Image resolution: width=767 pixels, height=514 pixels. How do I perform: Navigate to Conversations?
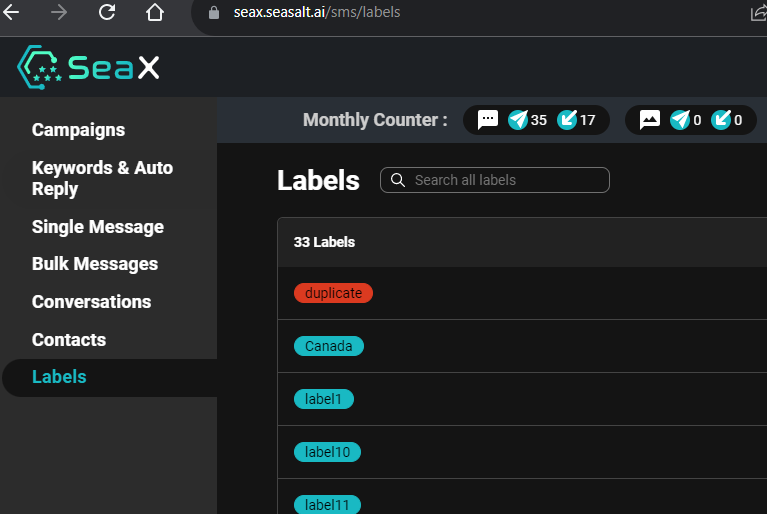[x=91, y=302]
